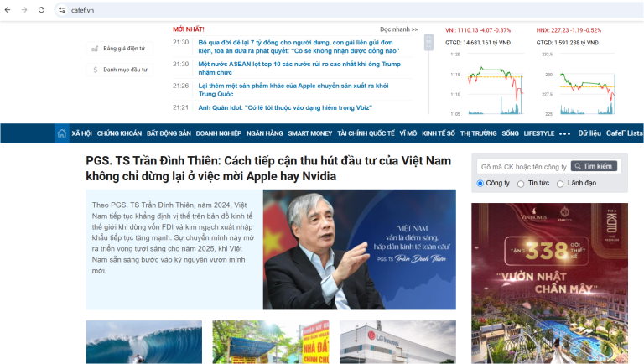Click the chart icon beside Bảng giá điện tử
644x364 pixels.
[95, 49]
